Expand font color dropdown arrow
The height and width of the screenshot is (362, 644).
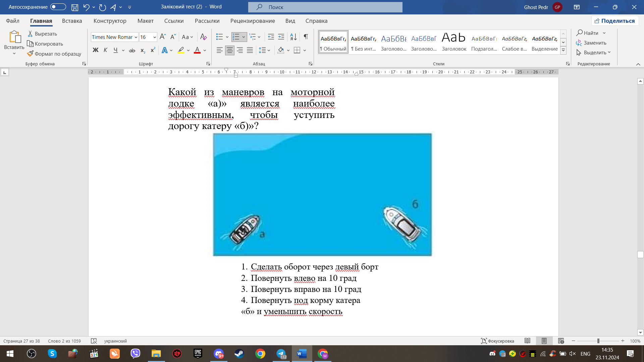[205, 50]
